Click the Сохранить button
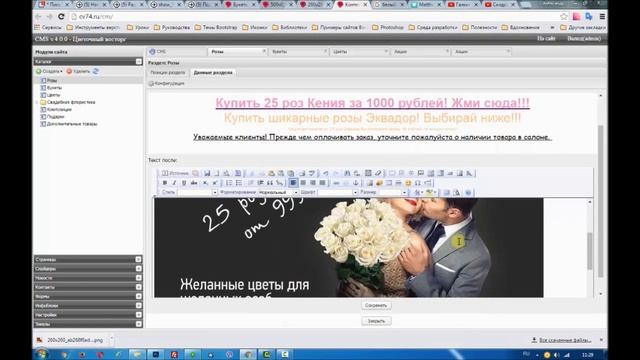Image resolution: width=640 pixels, height=360 pixels. coord(376,305)
